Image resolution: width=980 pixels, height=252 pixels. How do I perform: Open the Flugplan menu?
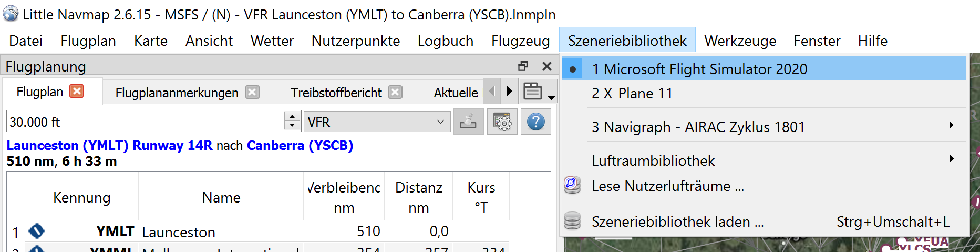(x=88, y=41)
